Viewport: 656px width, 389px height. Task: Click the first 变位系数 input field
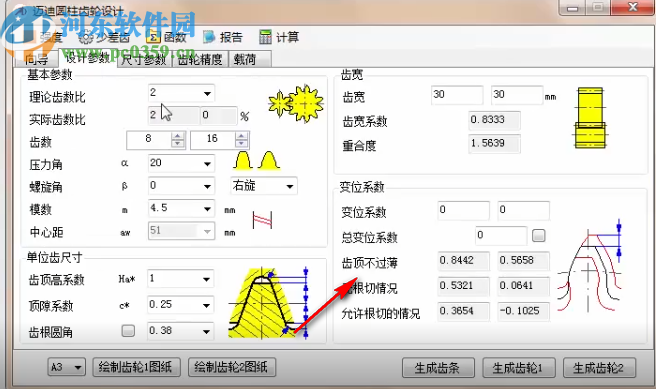coord(463,210)
